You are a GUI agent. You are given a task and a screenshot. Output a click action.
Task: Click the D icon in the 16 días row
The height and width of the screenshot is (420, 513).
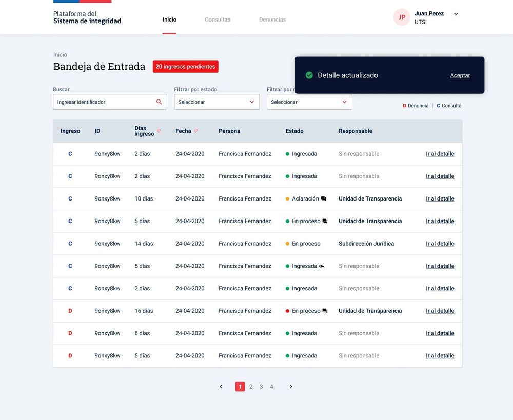pos(70,311)
